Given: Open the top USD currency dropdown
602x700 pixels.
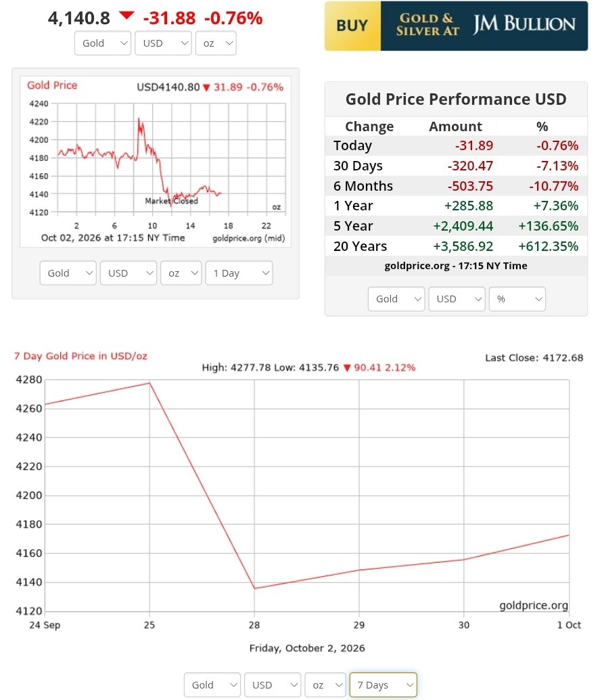Looking at the screenshot, I should point(163,43).
